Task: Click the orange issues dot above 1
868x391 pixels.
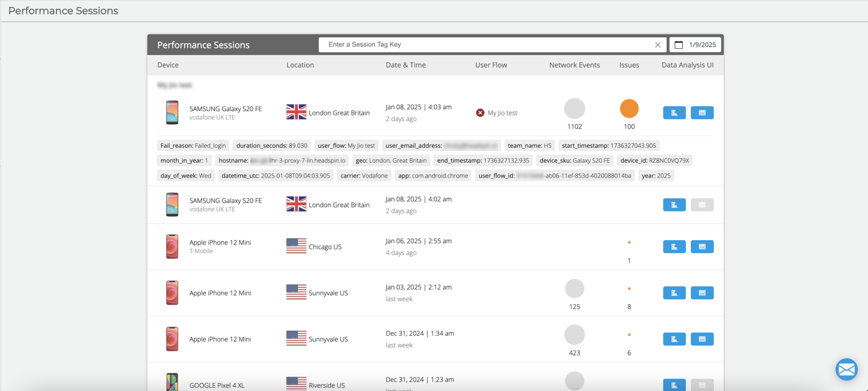Action: tap(629, 242)
